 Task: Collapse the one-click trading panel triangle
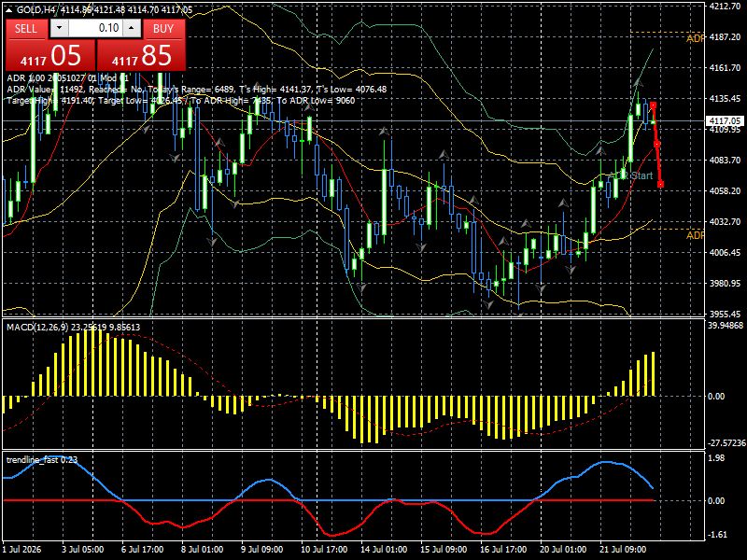(9, 10)
